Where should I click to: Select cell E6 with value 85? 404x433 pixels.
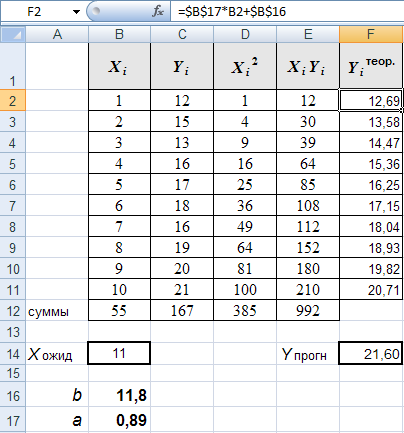[x=308, y=185]
